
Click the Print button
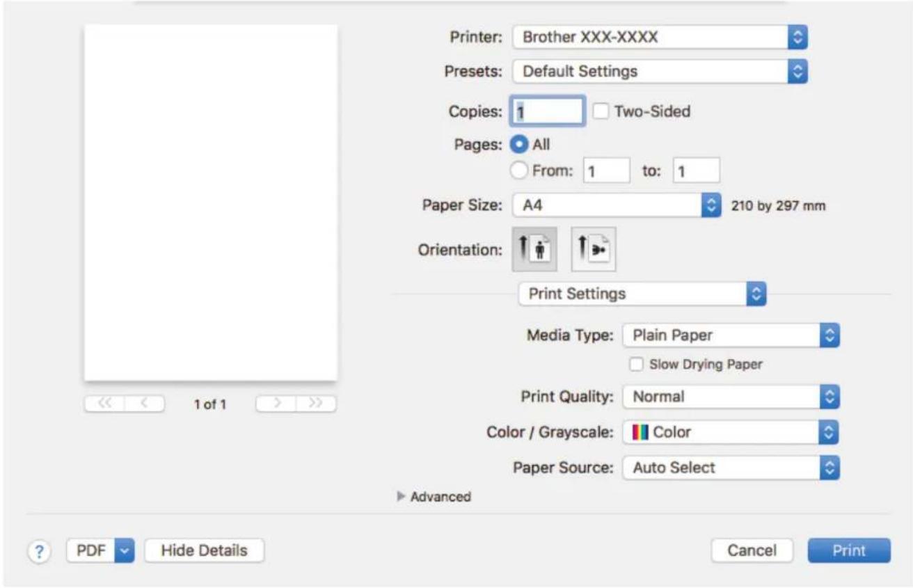point(849,551)
